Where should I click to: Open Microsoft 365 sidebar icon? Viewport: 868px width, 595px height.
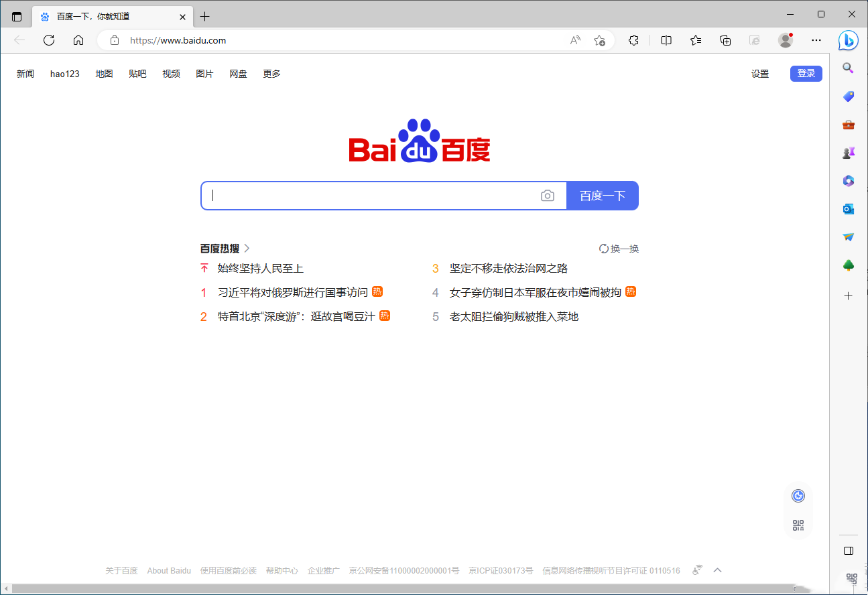pyautogui.click(x=848, y=181)
